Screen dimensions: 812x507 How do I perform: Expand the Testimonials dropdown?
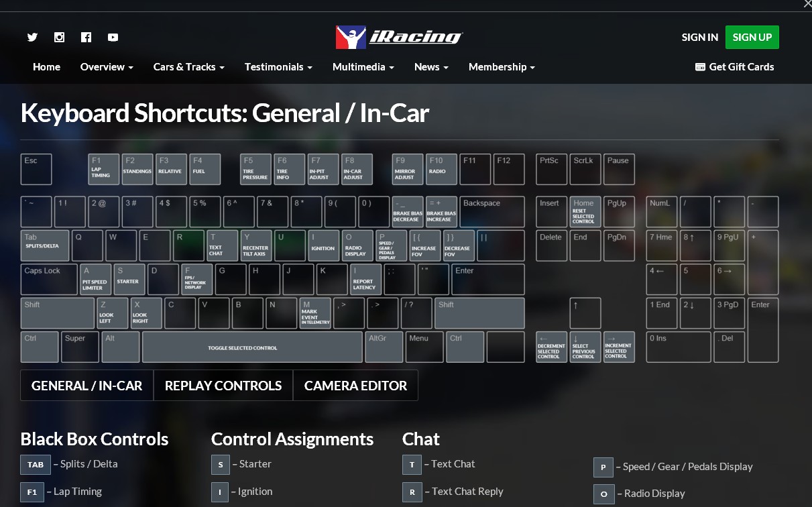click(278, 67)
